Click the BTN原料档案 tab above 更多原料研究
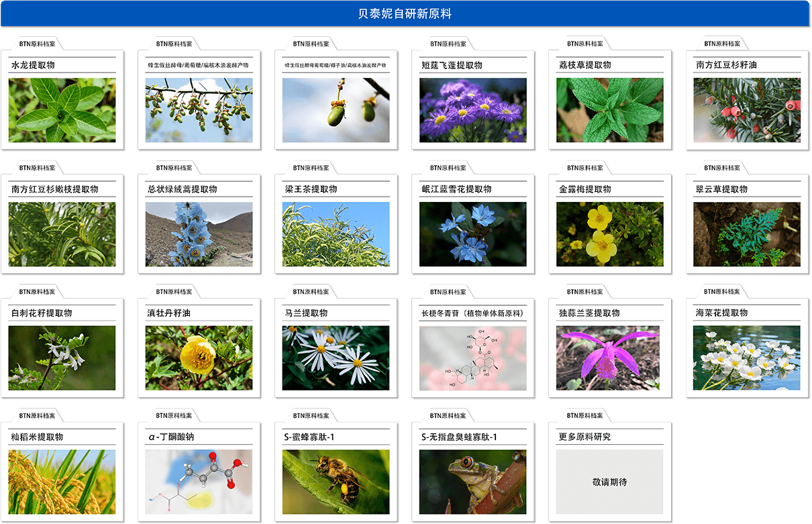The width and height of the screenshot is (812, 524). point(585,416)
